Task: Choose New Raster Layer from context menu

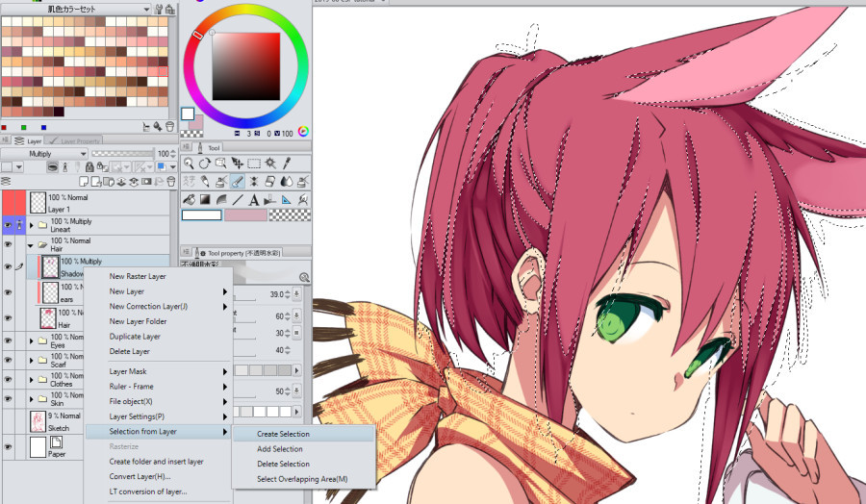Action: (x=138, y=276)
